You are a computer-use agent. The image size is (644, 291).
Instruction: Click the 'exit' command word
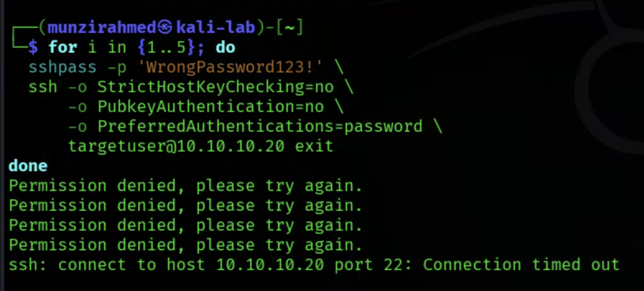coord(314,146)
